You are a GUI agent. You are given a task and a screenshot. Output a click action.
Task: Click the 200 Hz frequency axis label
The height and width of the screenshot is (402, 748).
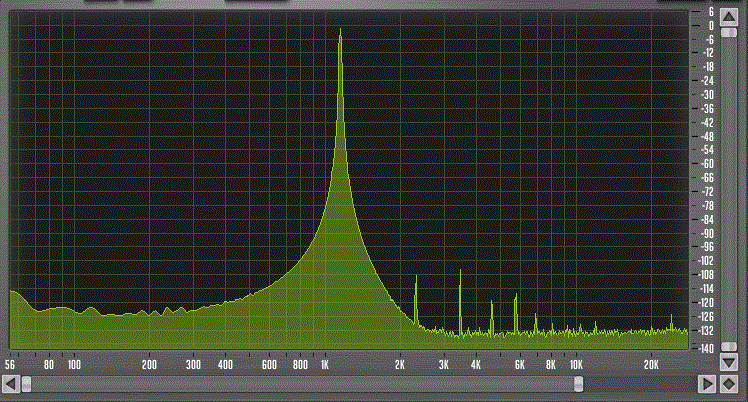pyautogui.click(x=149, y=365)
